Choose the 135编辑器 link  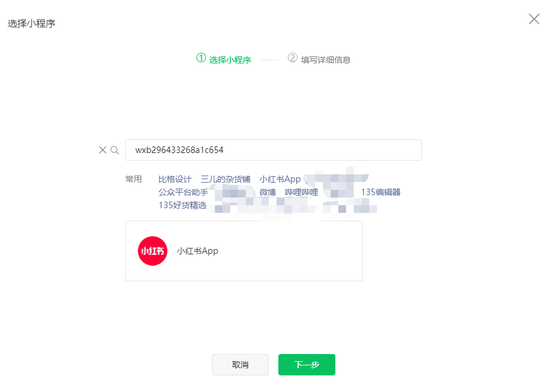click(x=380, y=192)
